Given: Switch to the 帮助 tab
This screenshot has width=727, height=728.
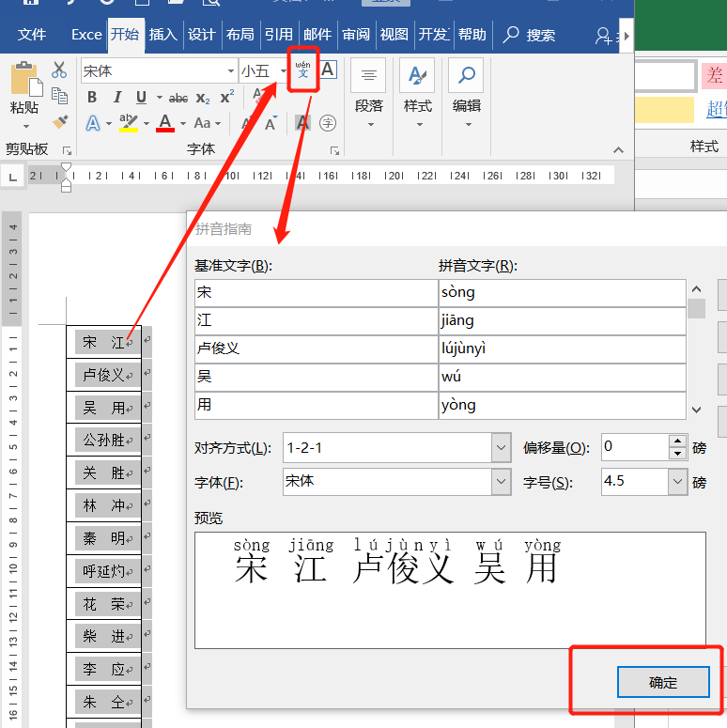Looking at the screenshot, I should tap(472, 35).
